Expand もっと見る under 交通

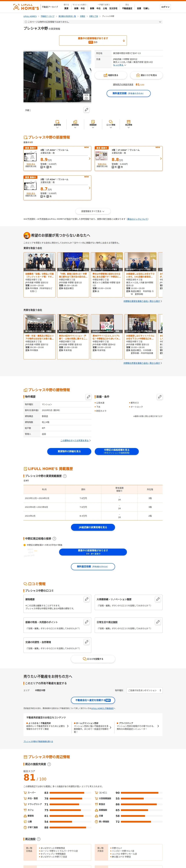point(120,65)
